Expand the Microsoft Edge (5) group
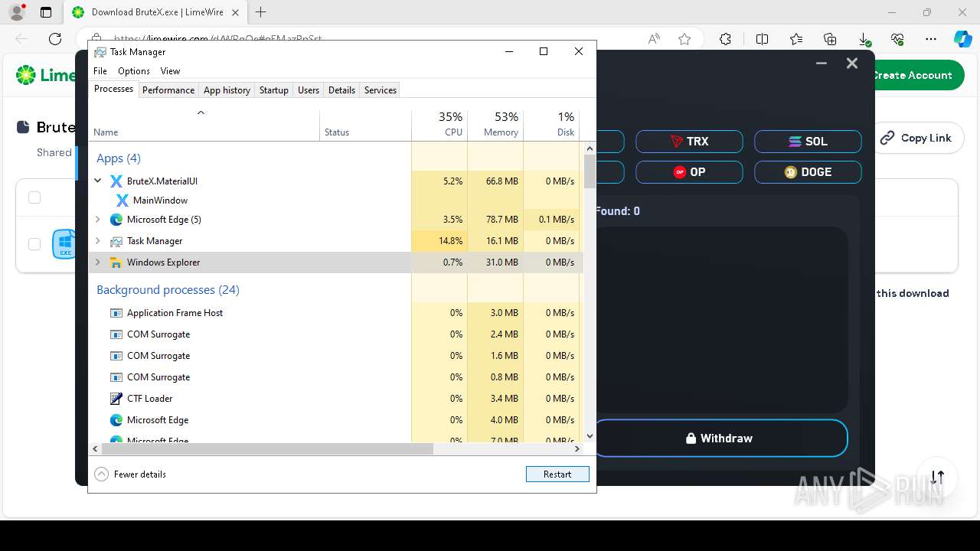Viewport: 980px width, 551px height. (x=98, y=220)
